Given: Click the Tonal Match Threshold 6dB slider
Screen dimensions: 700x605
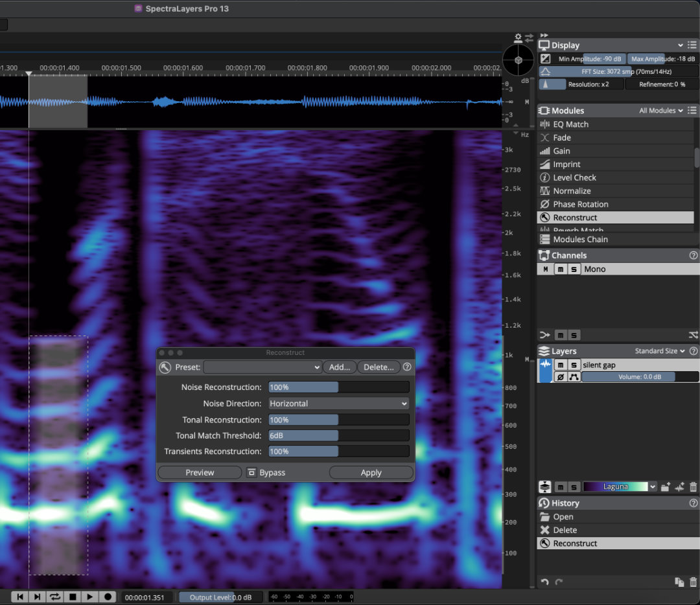Looking at the screenshot, I should (339, 435).
